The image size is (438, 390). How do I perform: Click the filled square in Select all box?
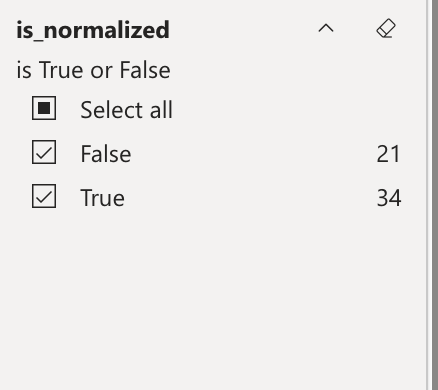tap(44, 108)
